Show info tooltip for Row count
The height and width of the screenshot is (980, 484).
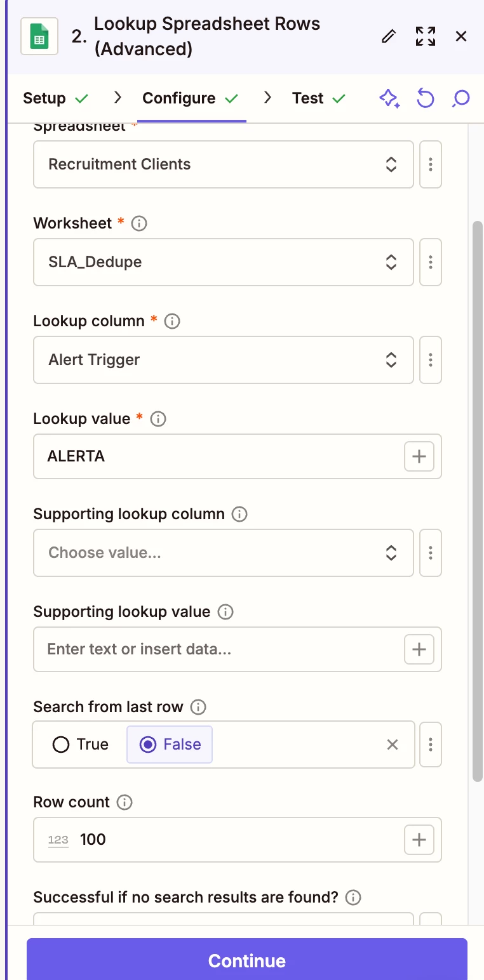tap(125, 802)
